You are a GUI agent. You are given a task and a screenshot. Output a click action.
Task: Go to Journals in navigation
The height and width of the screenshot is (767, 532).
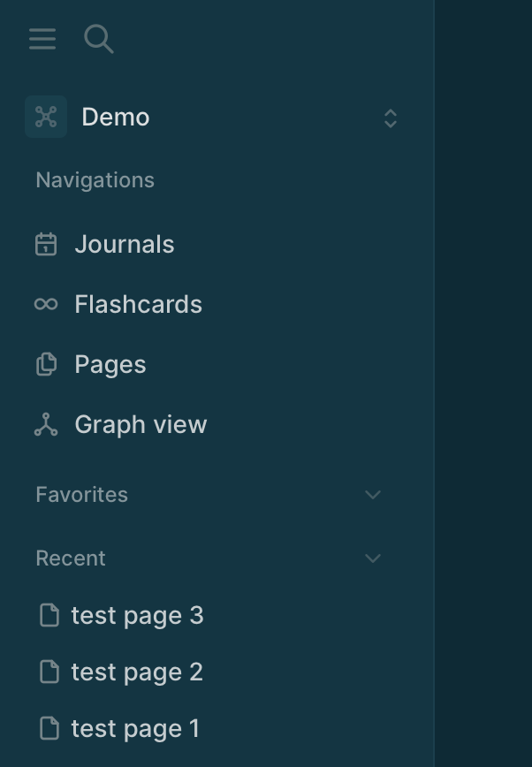pyautogui.click(x=125, y=244)
